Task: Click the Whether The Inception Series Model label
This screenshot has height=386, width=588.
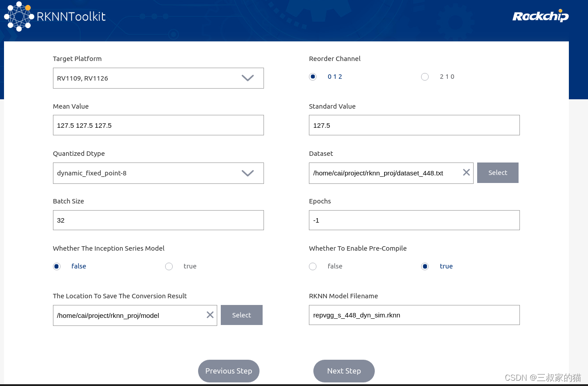Action: [109, 248]
